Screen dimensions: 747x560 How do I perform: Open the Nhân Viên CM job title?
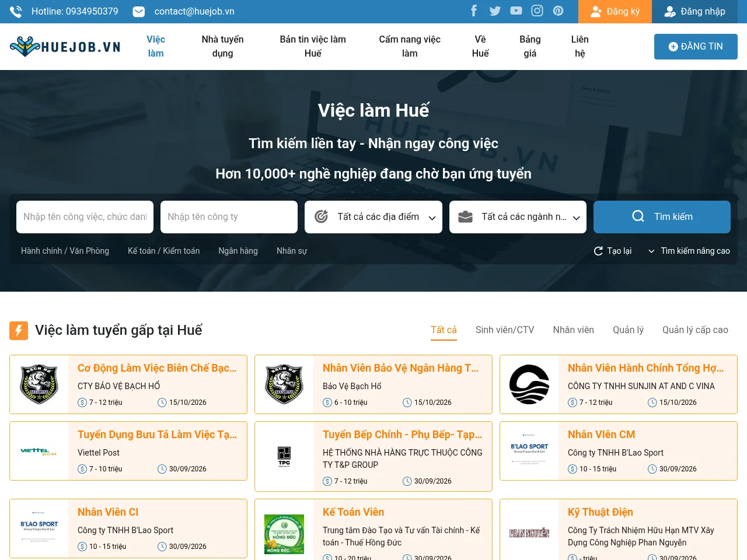[601, 435]
